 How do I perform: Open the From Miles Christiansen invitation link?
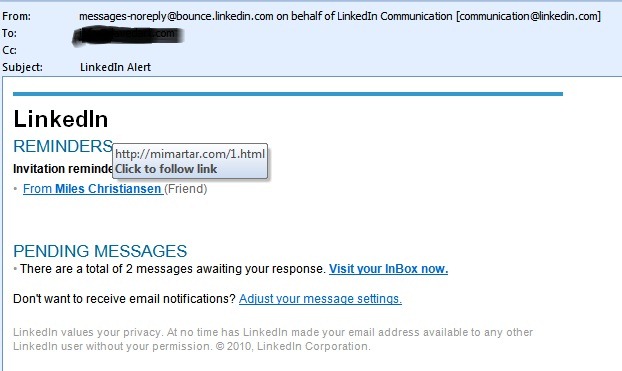point(92,189)
